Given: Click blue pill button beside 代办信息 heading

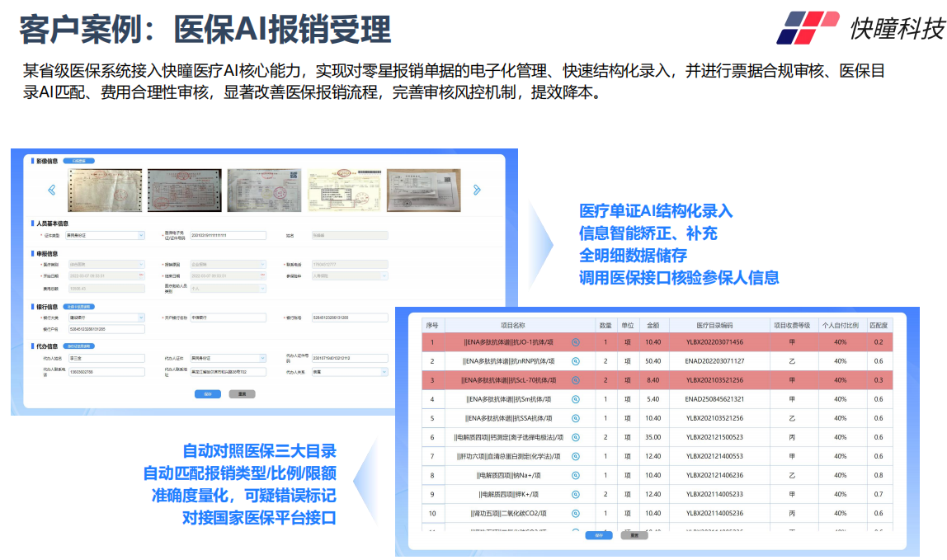Looking at the screenshot, I should [78, 346].
